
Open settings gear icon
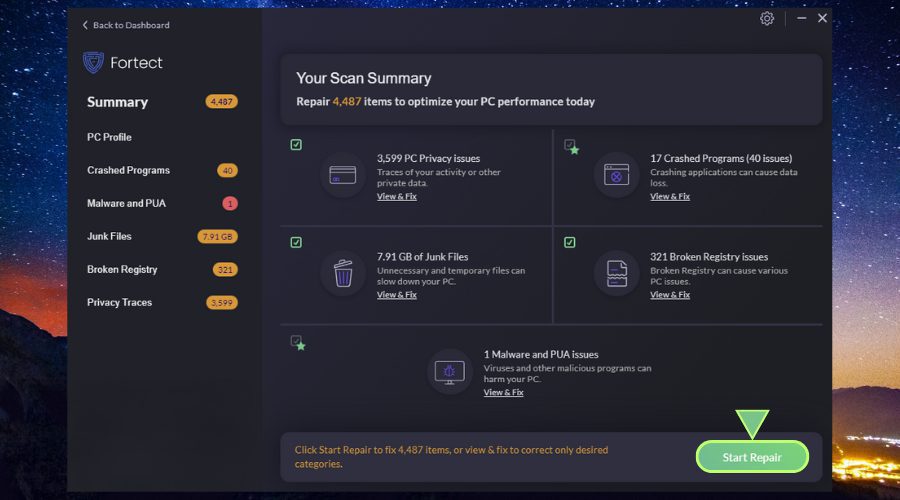pyautogui.click(x=767, y=19)
